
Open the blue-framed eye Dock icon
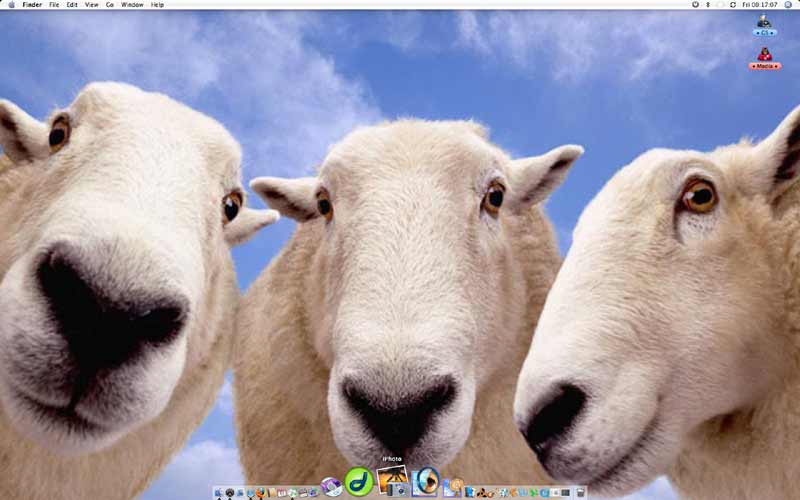(x=426, y=481)
